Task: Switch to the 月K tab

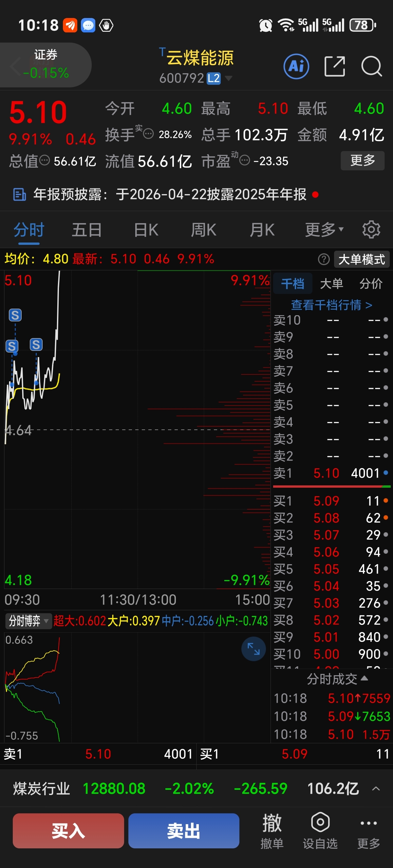Action: pyautogui.click(x=262, y=230)
